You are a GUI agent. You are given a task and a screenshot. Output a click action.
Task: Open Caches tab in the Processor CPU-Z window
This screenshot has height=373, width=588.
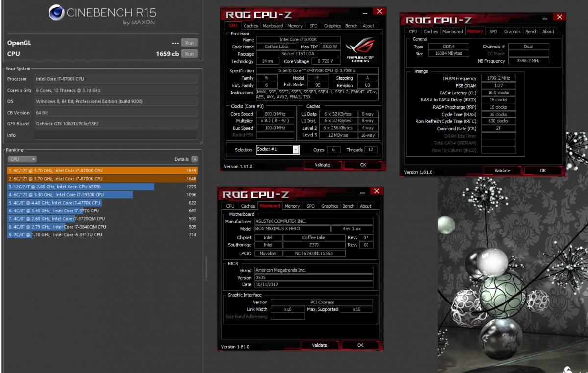click(251, 26)
